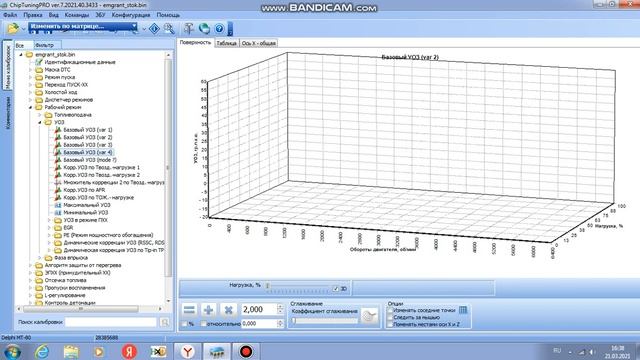This screenshot has width=640, height=360.
Task: Click the Нагрузка, % slider
Action: pyautogui.click(x=298, y=288)
